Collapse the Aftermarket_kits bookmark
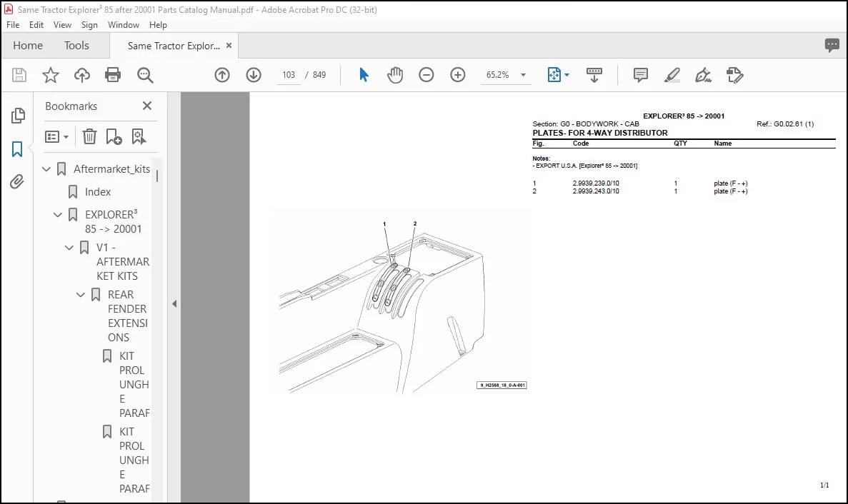 pos(46,169)
